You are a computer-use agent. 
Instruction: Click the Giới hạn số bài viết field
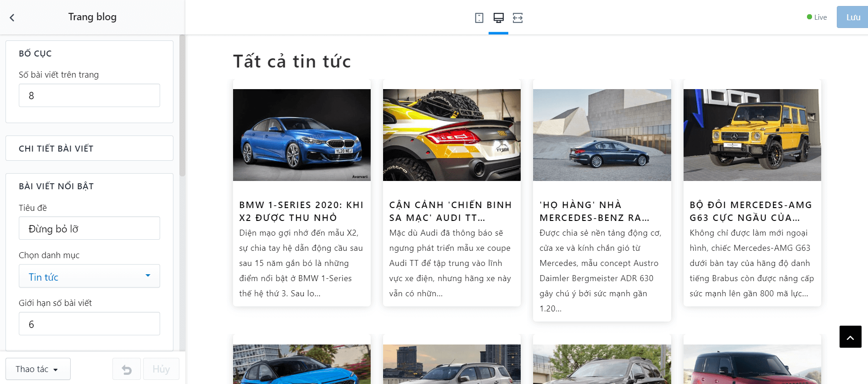[x=89, y=324]
